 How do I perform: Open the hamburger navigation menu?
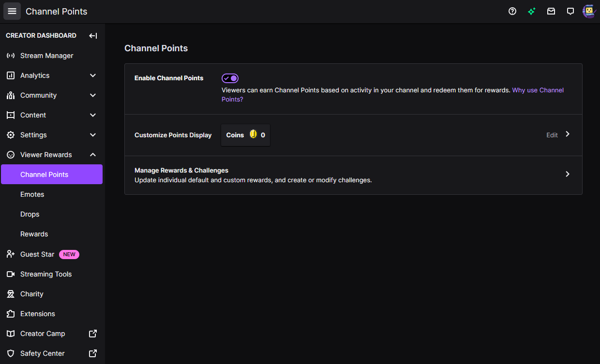point(12,11)
